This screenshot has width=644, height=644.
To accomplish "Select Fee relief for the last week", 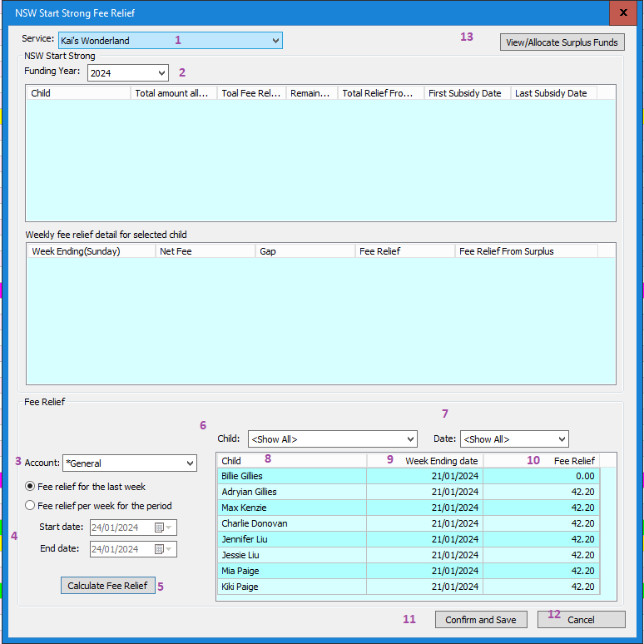I will (31, 487).
